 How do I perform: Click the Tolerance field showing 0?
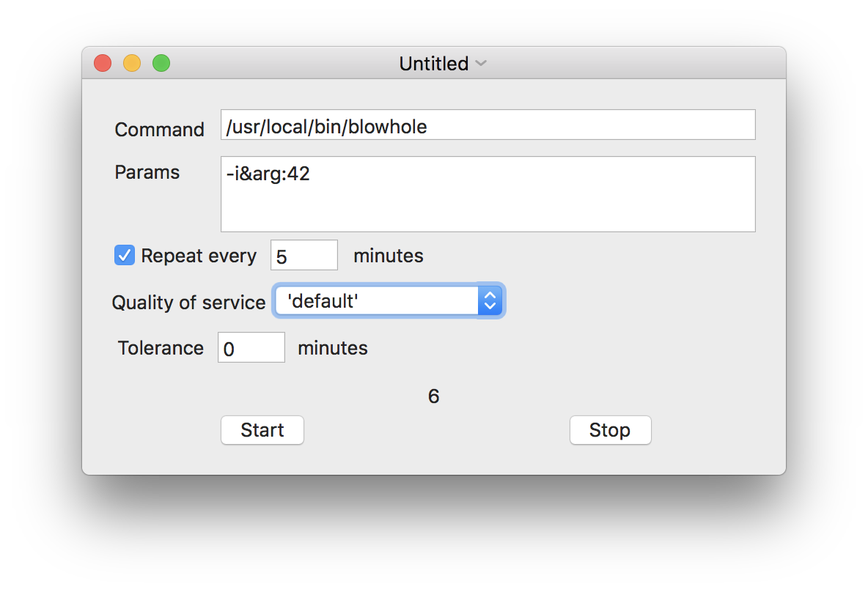pos(251,347)
